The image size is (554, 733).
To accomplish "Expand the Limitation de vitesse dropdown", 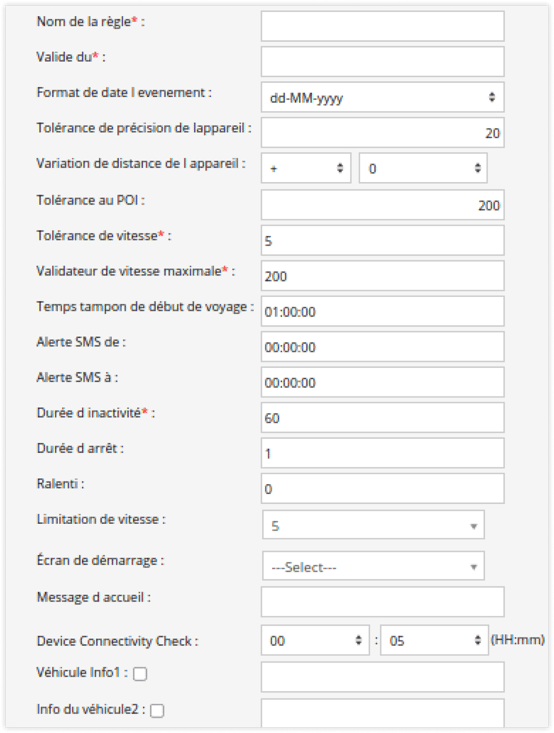I will coord(373,525).
